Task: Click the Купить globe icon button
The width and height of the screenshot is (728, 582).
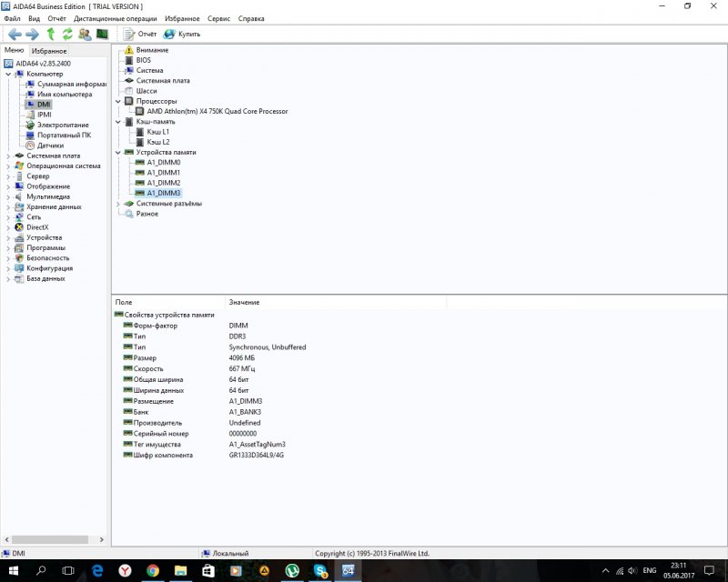Action: (183, 34)
